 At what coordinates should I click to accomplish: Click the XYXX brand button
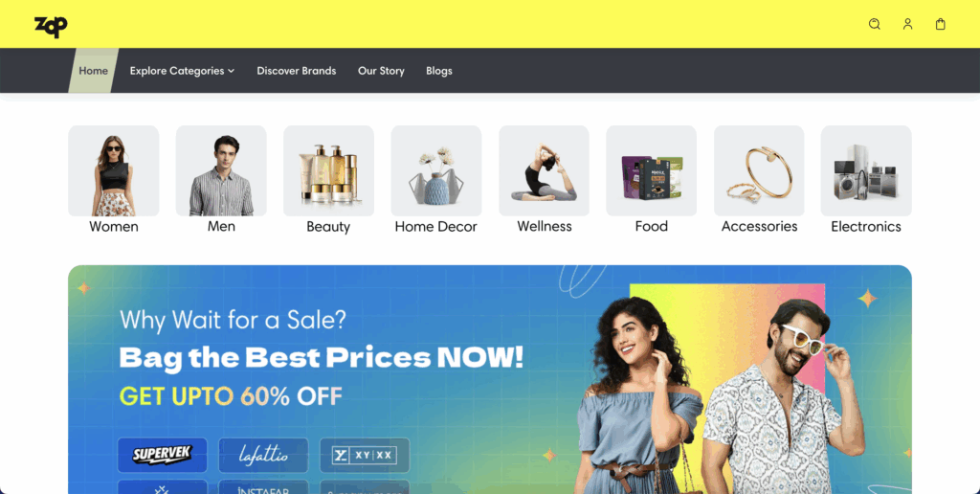365,455
